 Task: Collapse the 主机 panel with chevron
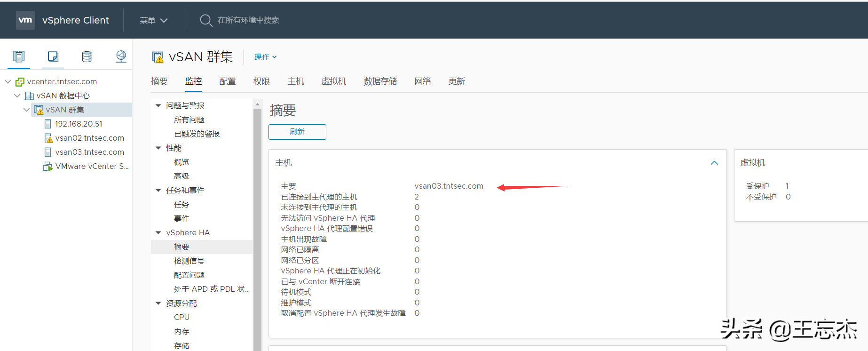714,163
